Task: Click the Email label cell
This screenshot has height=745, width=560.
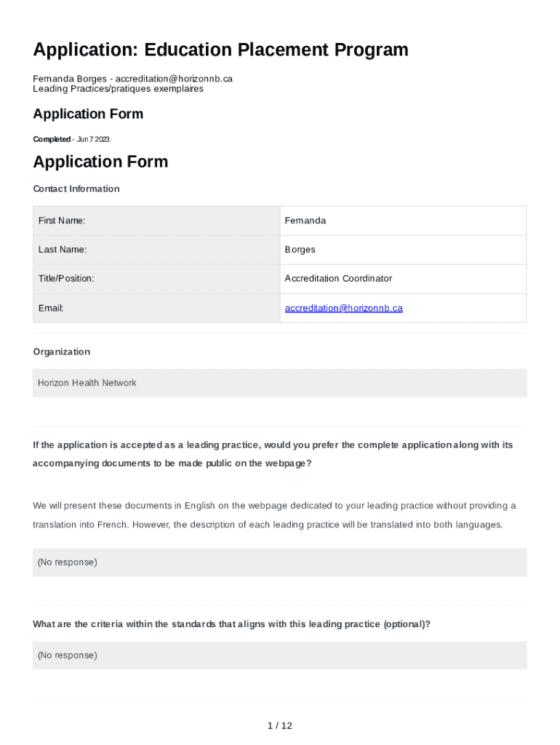Action: (156, 308)
